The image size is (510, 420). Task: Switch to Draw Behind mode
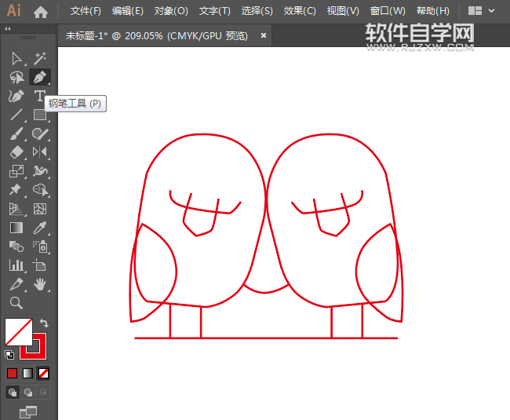pyautogui.click(x=28, y=393)
